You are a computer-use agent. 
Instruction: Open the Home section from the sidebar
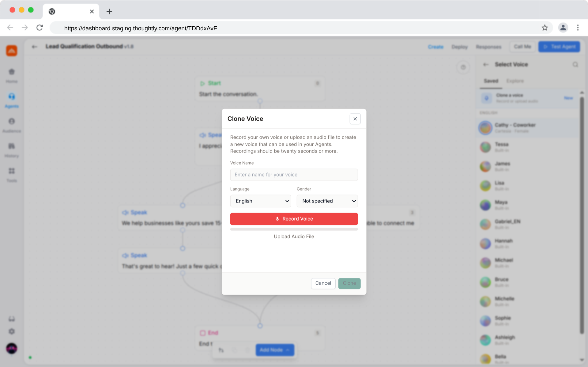(12, 74)
